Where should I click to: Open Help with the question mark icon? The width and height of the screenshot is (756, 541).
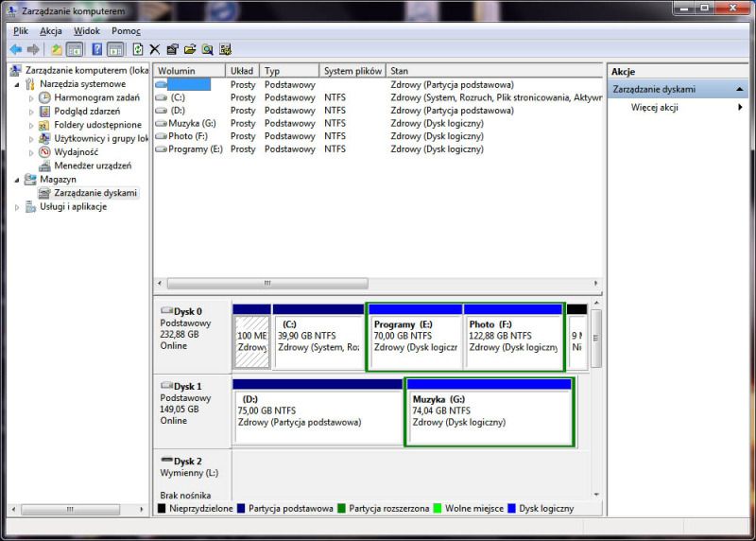(x=97, y=49)
